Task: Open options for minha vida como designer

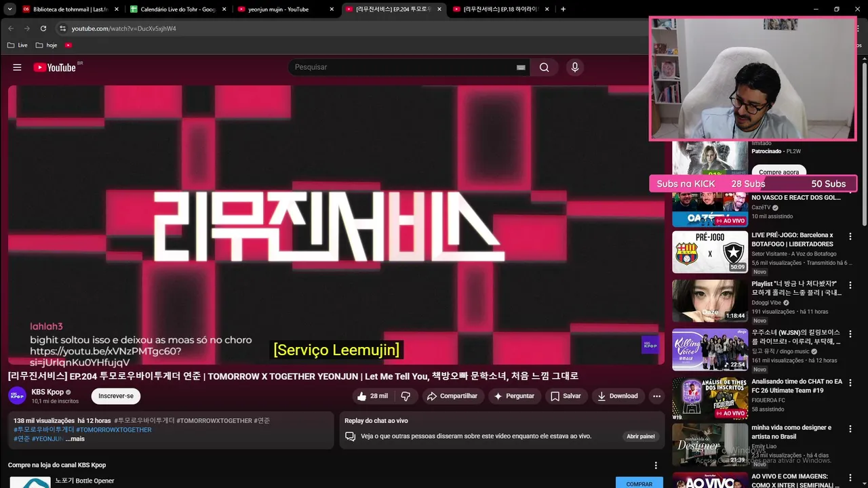Action: (x=850, y=429)
